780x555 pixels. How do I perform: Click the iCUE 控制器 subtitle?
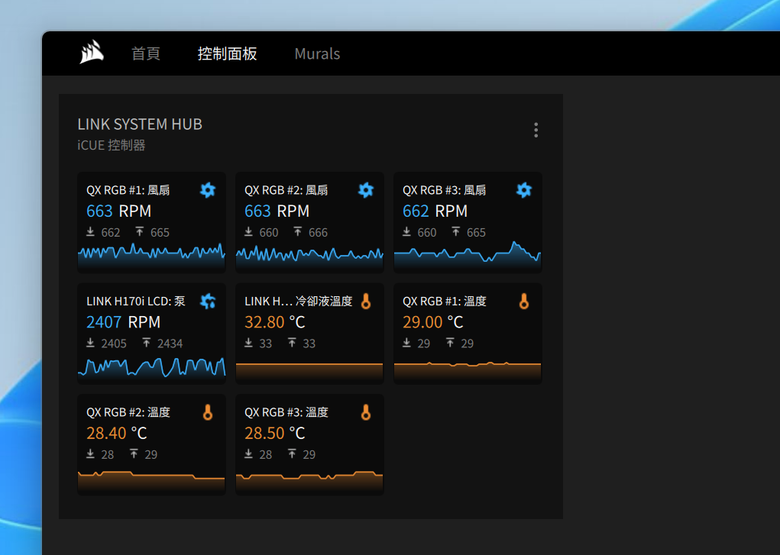point(111,145)
